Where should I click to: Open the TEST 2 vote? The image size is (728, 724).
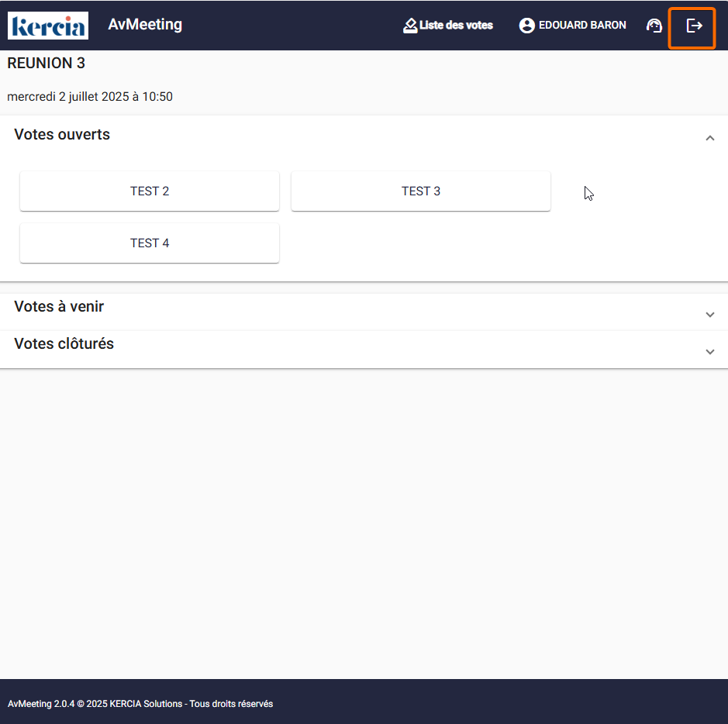pos(150,191)
